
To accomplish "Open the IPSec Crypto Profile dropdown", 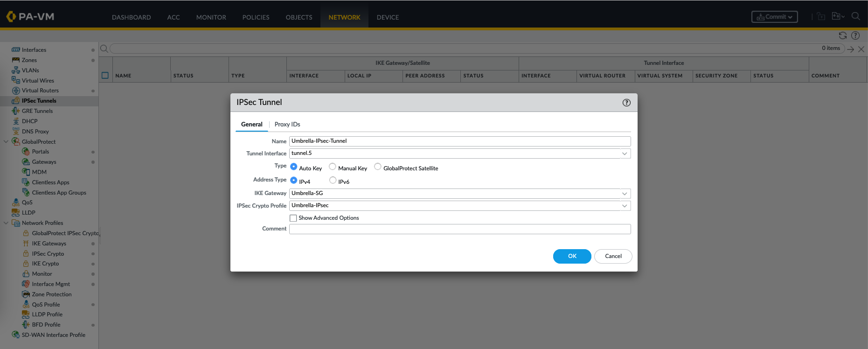I will 624,206.
